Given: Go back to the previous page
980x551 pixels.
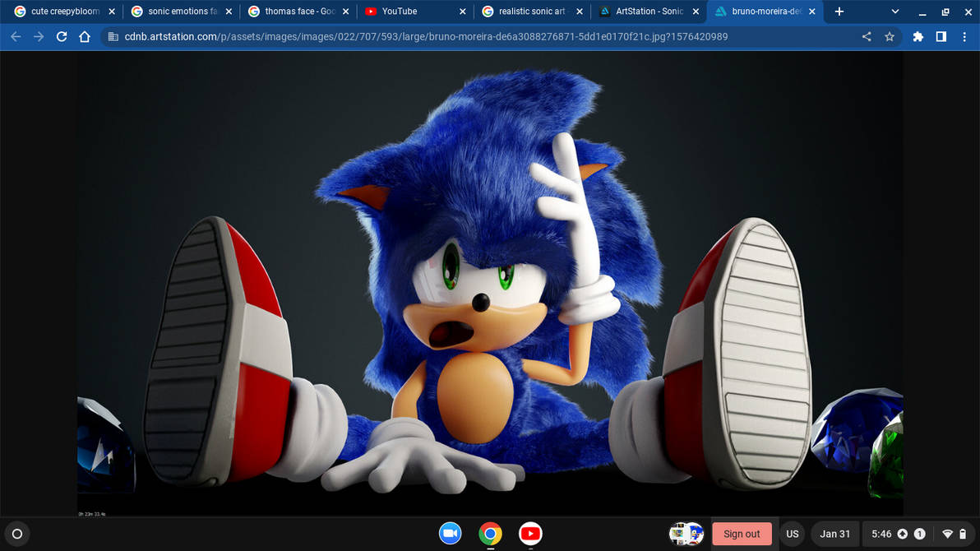Looking at the screenshot, I should [16, 37].
